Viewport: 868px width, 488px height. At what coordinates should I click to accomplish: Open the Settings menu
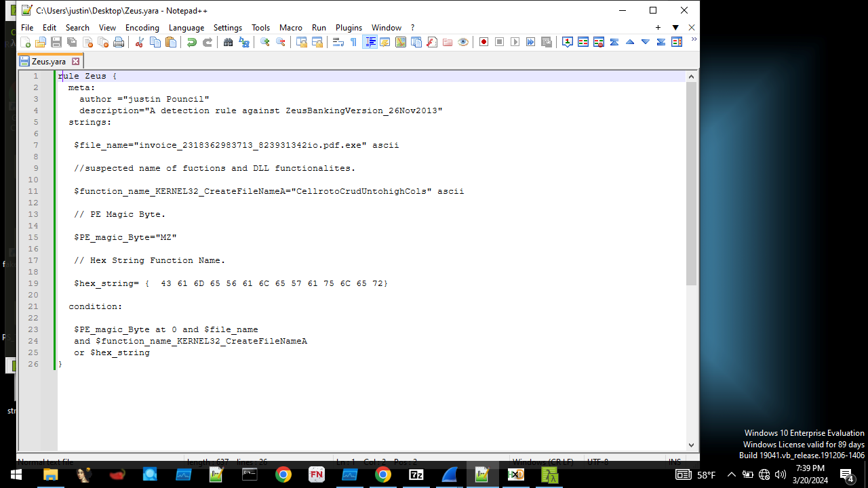tap(228, 28)
